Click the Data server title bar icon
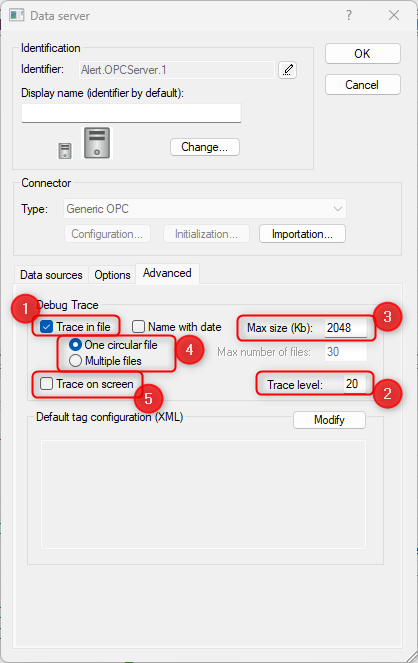 click(16, 16)
